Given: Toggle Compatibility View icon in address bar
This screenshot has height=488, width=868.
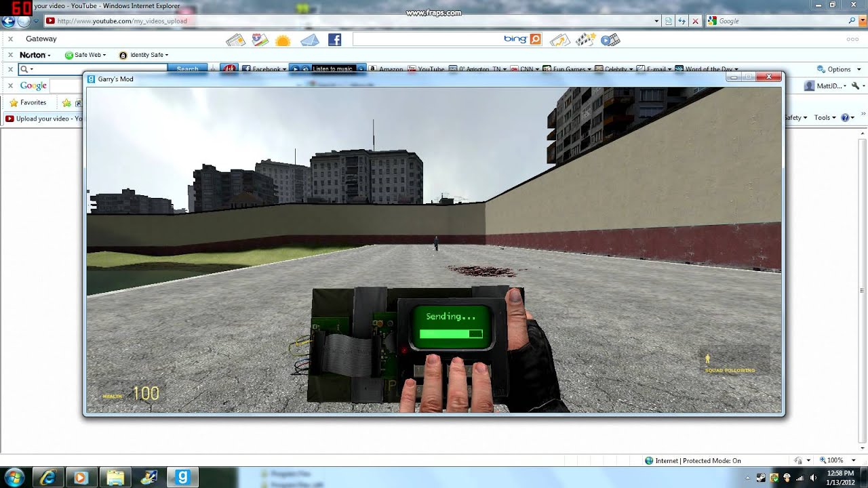Looking at the screenshot, I should pyautogui.click(x=669, y=21).
